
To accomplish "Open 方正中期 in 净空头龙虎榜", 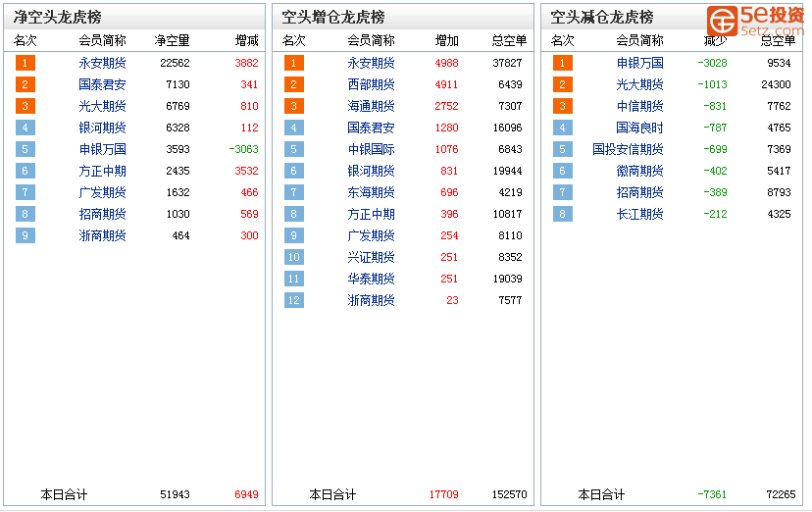I will coord(102,171).
